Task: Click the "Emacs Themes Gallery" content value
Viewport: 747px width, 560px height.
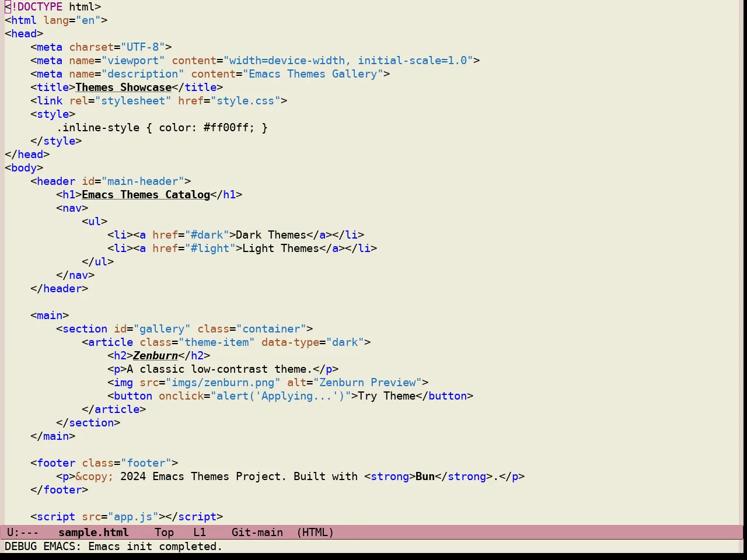Action: pyautogui.click(x=313, y=74)
